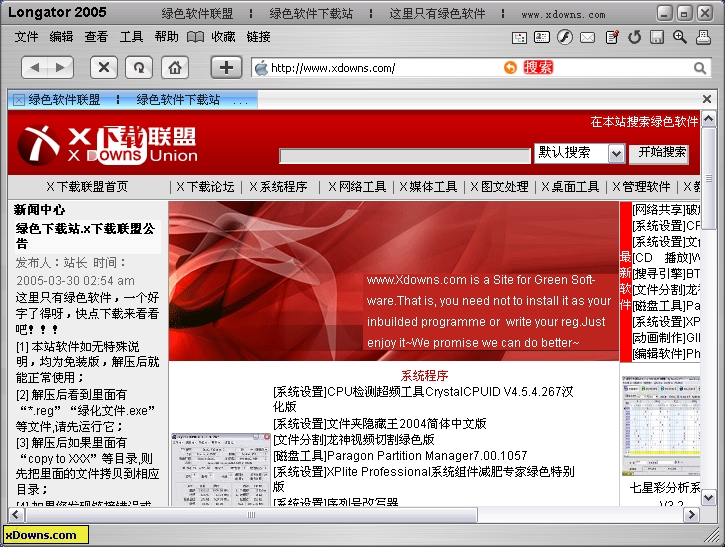Image resolution: width=725 pixels, height=547 pixels.
Task: Zoom in with the magnifier-plus icon
Action: point(679,37)
